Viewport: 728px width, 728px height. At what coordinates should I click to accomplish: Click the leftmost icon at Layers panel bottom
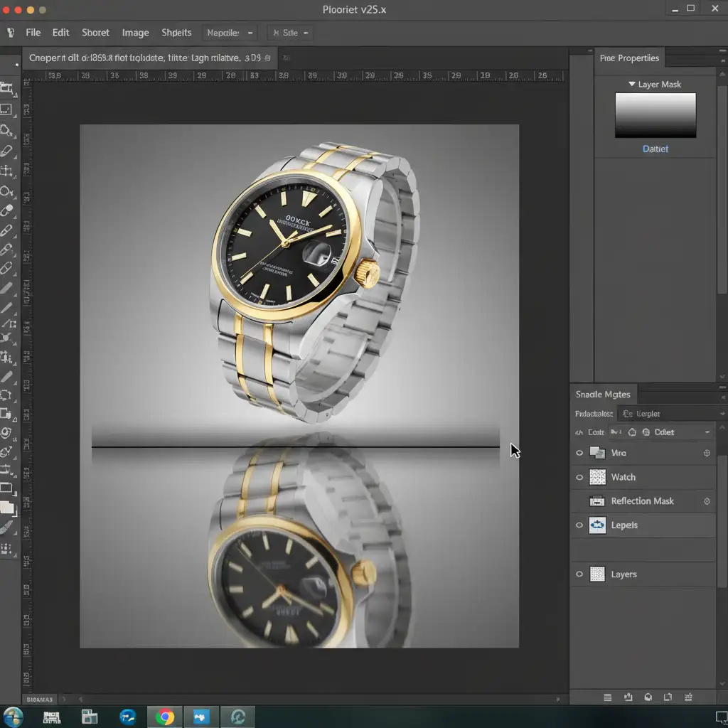tap(607, 697)
